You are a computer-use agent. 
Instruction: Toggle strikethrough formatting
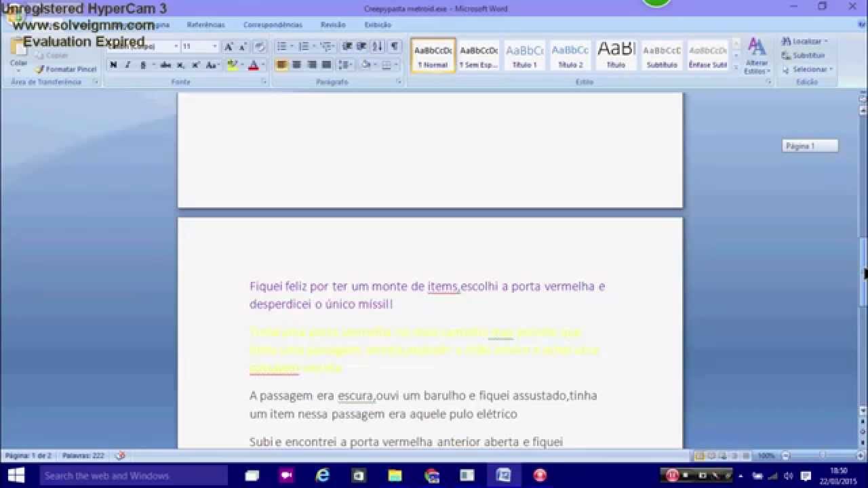click(165, 65)
